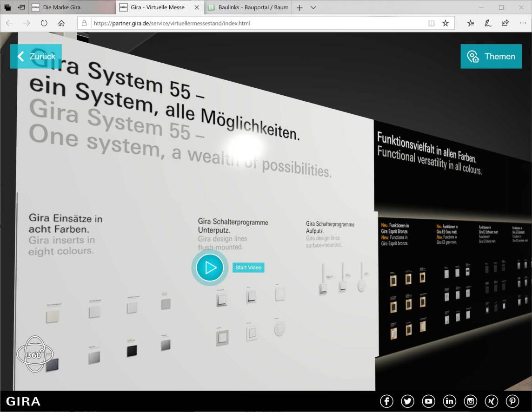The image size is (532, 412).
Task: Refresh the current page
Action: [x=44, y=23]
